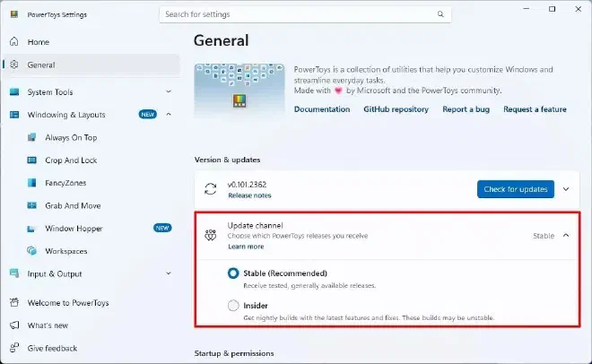Open the Release notes link
The image size is (592, 364).
(x=249, y=195)
